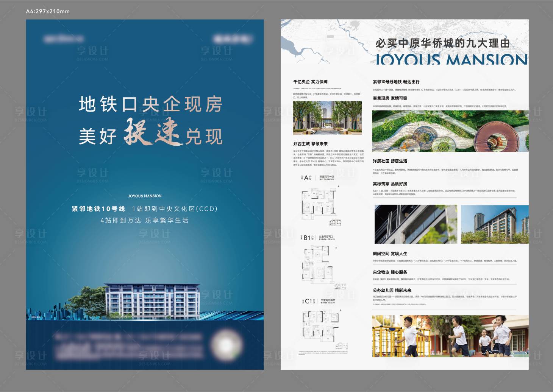This screenshot has height=392, width=553.
Task: Select heading "公办幼儿园 精彩未来"
Action: point(392,290)
